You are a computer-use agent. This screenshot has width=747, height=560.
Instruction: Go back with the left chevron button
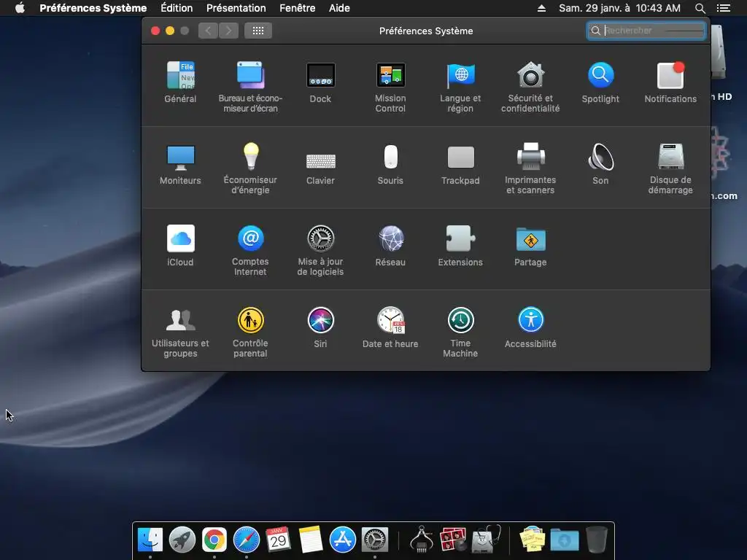208,31
